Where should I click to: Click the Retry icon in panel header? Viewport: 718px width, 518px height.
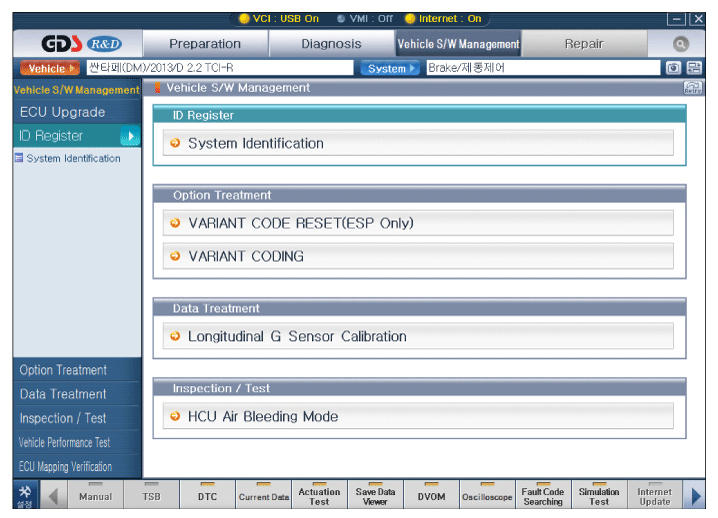click(x=691, y=88)
